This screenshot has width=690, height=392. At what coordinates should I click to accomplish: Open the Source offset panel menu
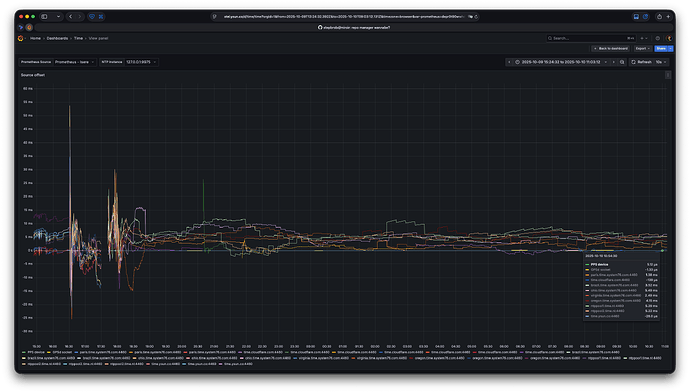point(668,75)
